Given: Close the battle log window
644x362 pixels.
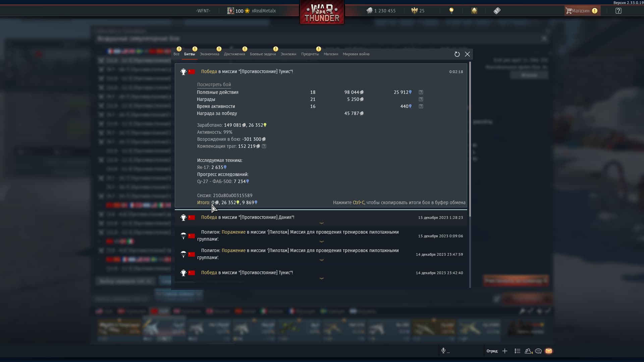Looking at the screenshot, I should click(x=467, y=54).
